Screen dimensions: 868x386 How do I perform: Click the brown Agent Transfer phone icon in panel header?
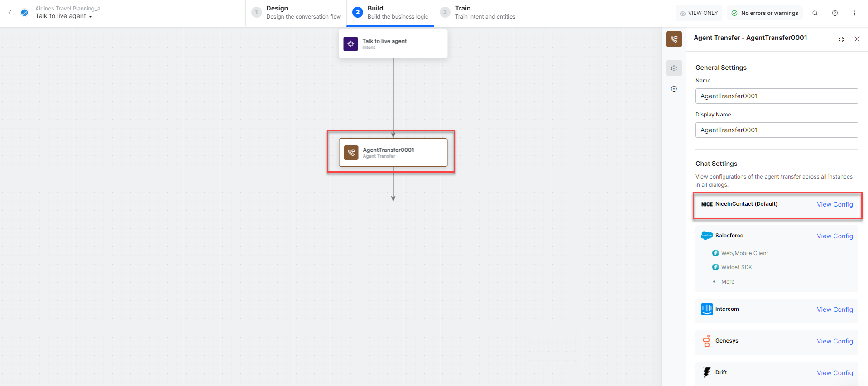click(674, 39)
